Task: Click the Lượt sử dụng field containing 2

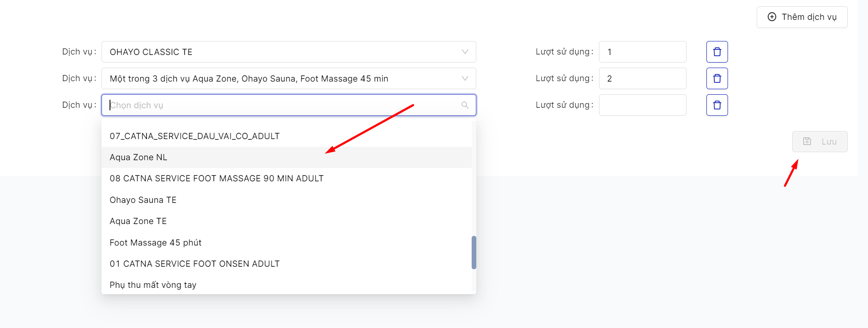Action: point(642,79)
